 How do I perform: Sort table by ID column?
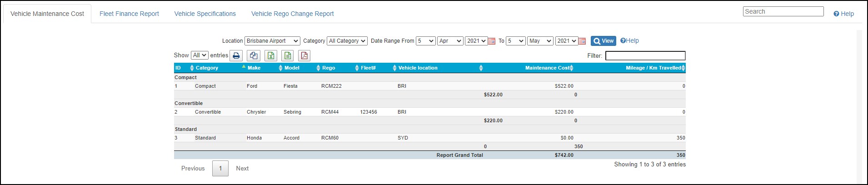(184, 68)
